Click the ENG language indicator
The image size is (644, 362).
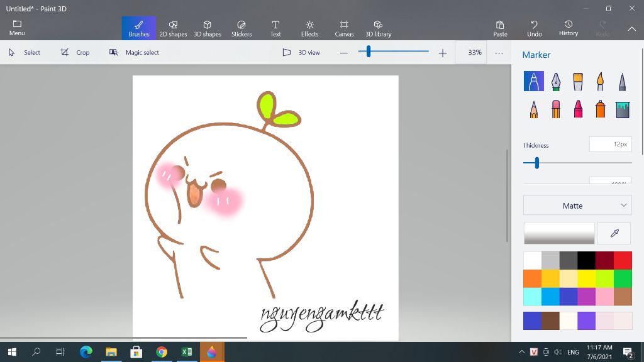[x=573, y=352]
